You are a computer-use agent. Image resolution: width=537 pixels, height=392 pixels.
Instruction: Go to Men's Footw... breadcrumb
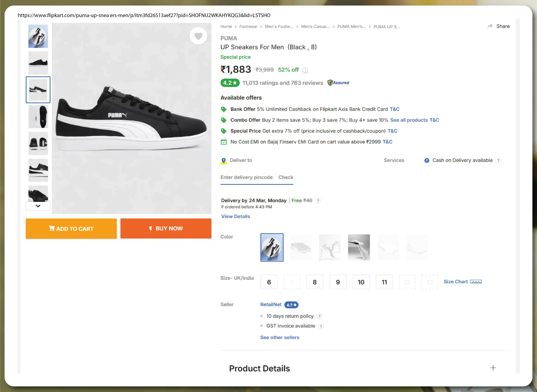279,27
